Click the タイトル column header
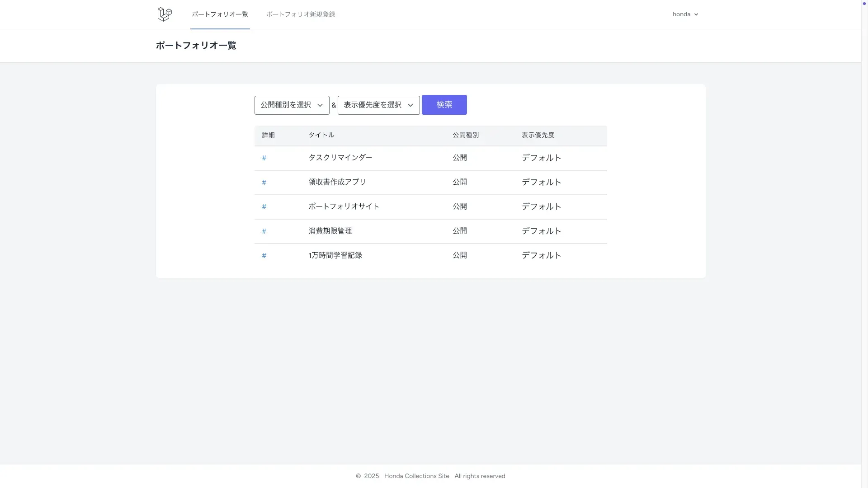Screen dimensions: 868x488 (321, 135)
